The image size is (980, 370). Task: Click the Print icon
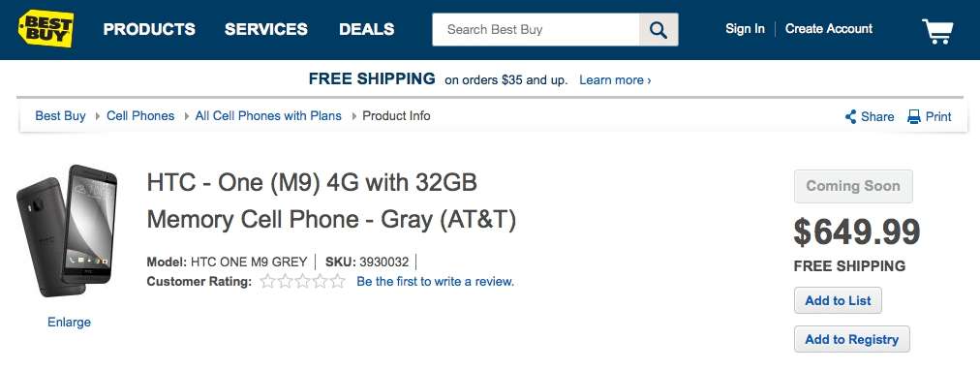[914, 116]
